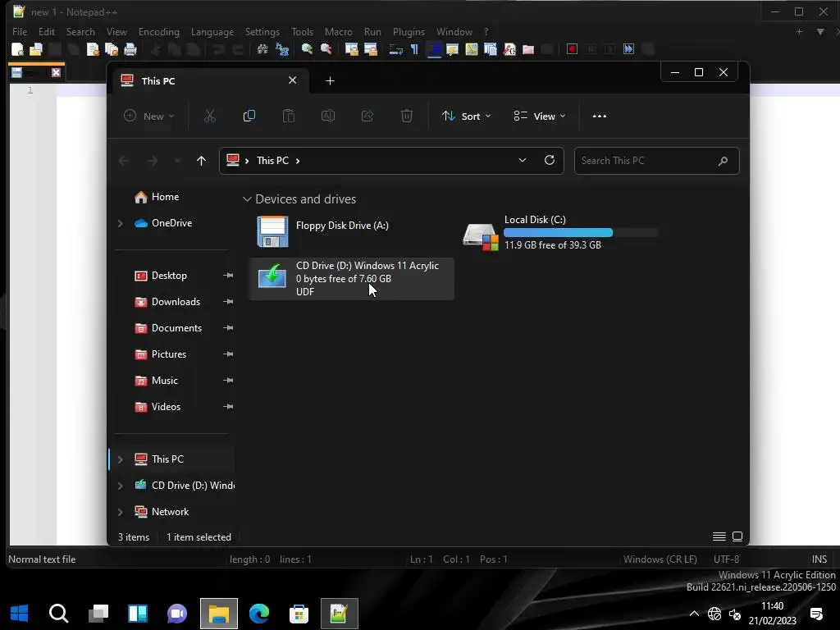This screenshot has width=840, height=630.
Task: Click the Search This PC field
Action: pos(657,161)
